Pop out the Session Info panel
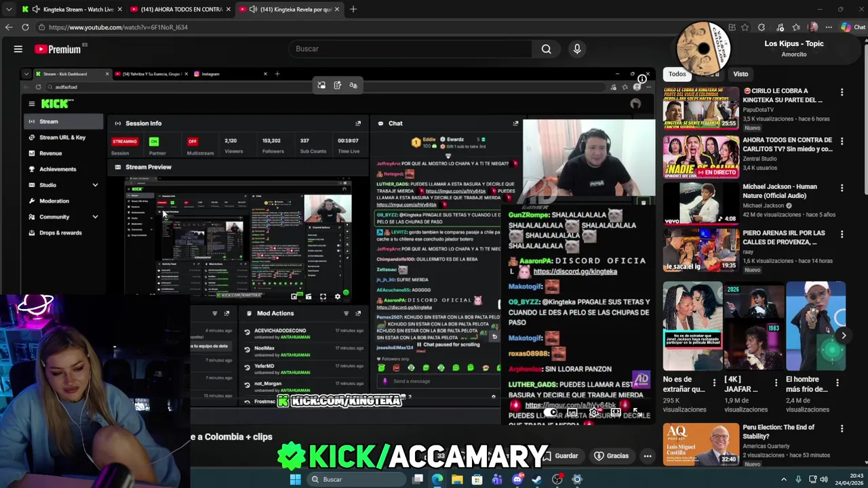 [x=358, y=123]
